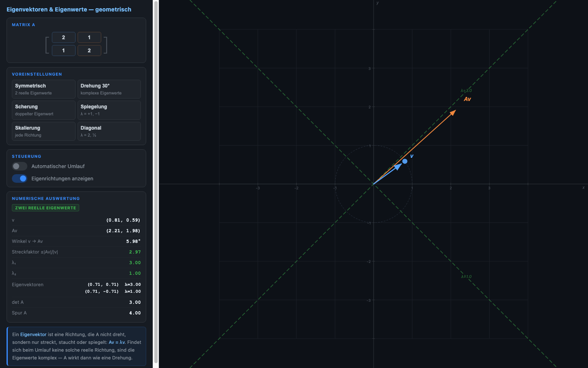Click the λ=1.0 eigenline label
The width and height of the screenshot is (588, 368).
(x=466, y=277)
